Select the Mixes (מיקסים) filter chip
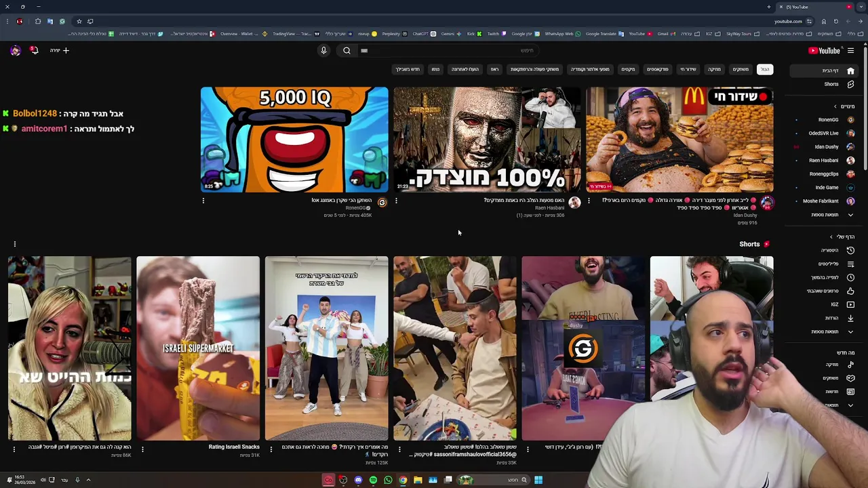Image resolution: width=868 pixels, height=488 pixels. [x=628, y=69]
